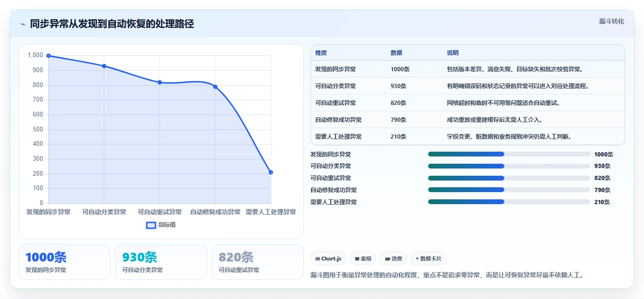Click the 漏斗转化 tag in header
644x299 pixels.
pyautogui.click(x=611, y=21)
